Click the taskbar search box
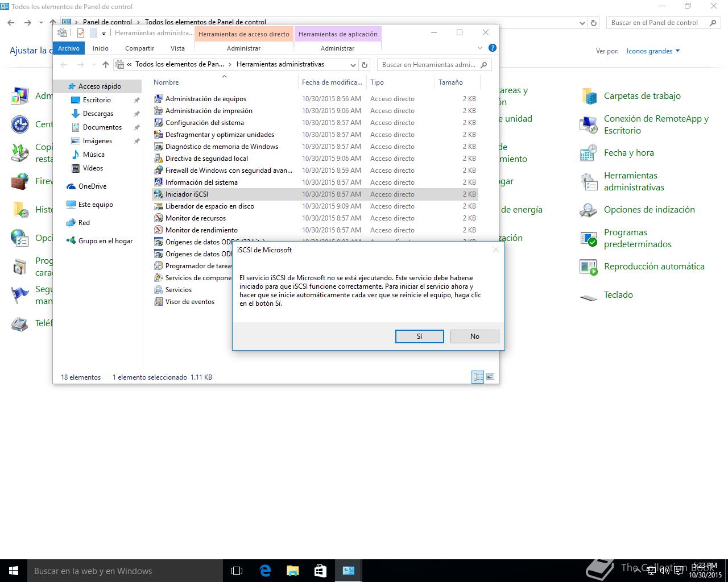The image size is (728, 582). tap(124, 571)
